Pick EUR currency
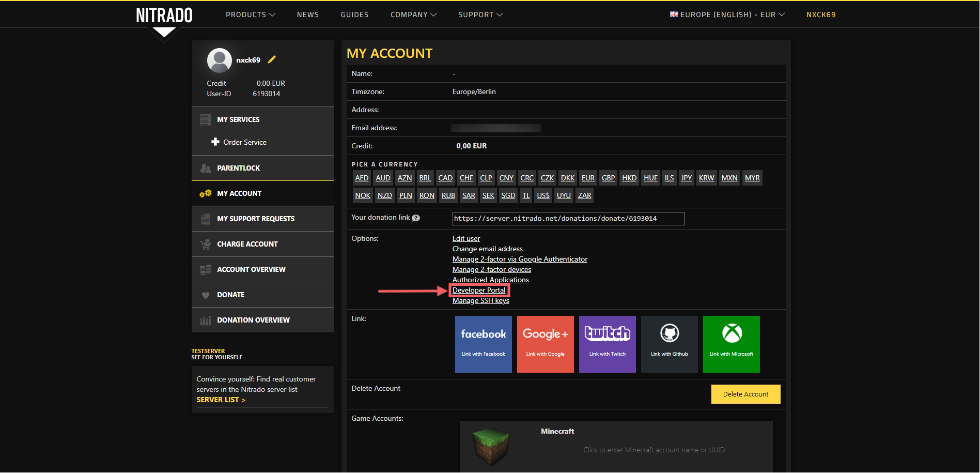Screen dimensions: 980x473 [588, 178]
